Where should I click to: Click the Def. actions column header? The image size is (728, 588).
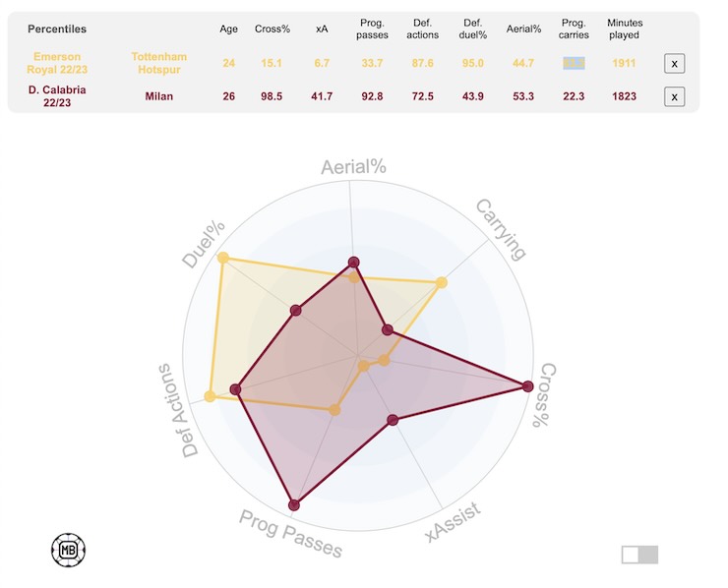[423, 29]
